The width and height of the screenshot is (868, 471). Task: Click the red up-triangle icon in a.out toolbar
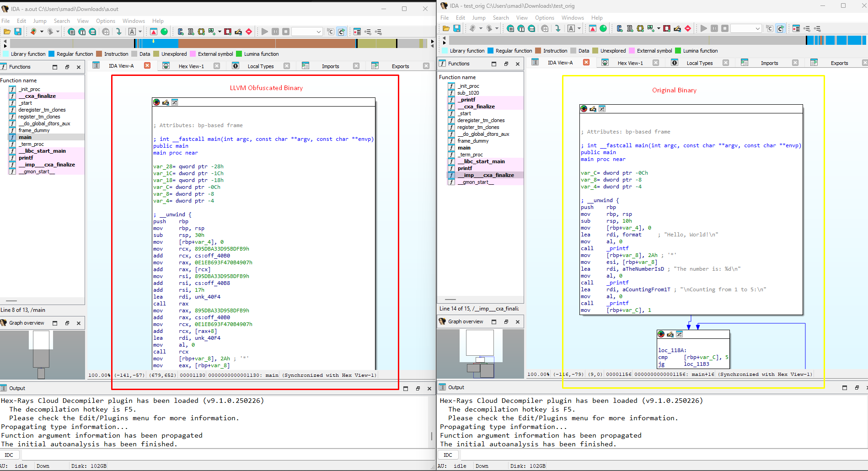point(154,32)
